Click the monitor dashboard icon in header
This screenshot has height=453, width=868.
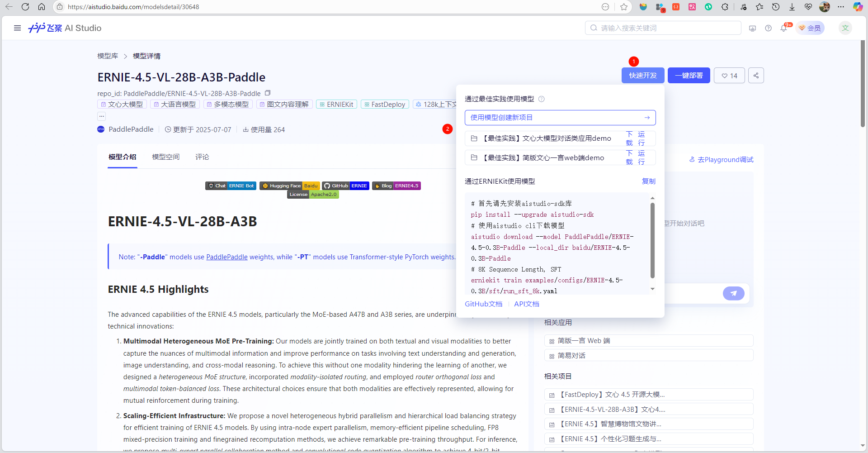pos(752,28)
